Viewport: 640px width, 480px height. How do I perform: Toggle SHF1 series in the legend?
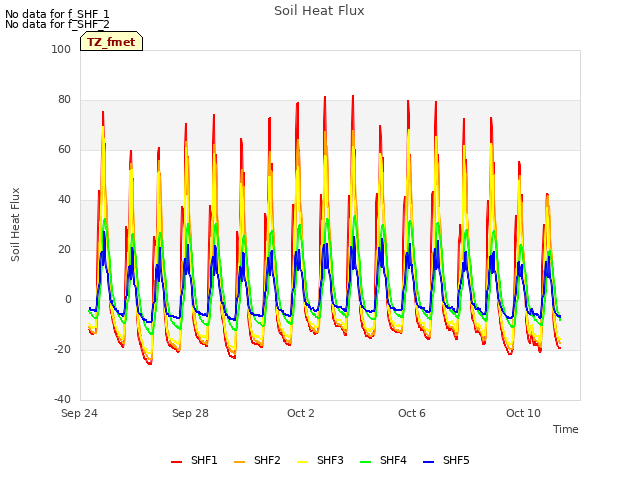[194, 460]
